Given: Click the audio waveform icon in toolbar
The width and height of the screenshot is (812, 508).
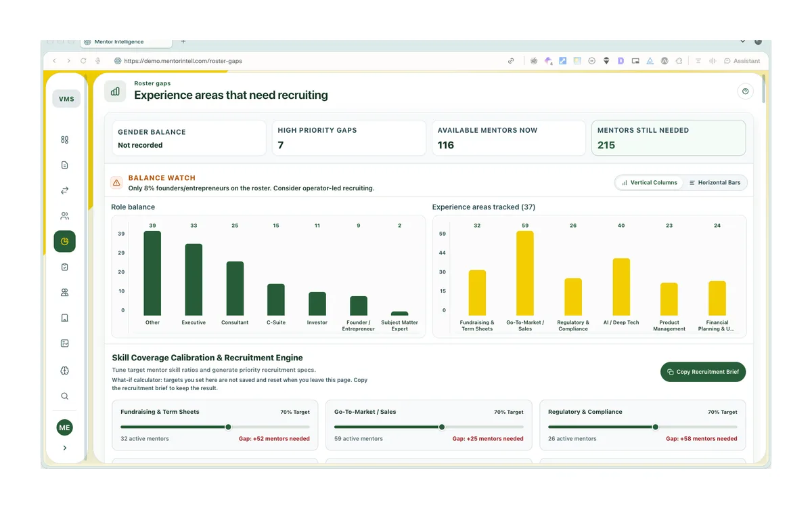Looking at the screenshot, I should coord(713,61).
